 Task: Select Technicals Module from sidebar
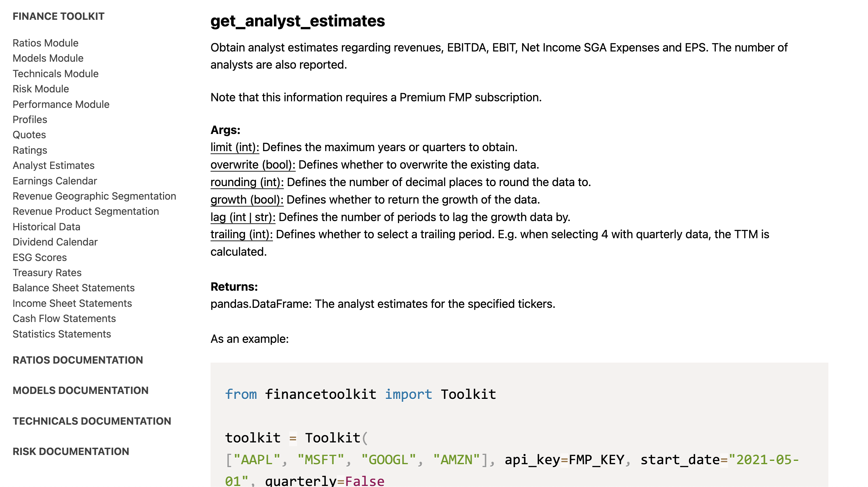55,73
